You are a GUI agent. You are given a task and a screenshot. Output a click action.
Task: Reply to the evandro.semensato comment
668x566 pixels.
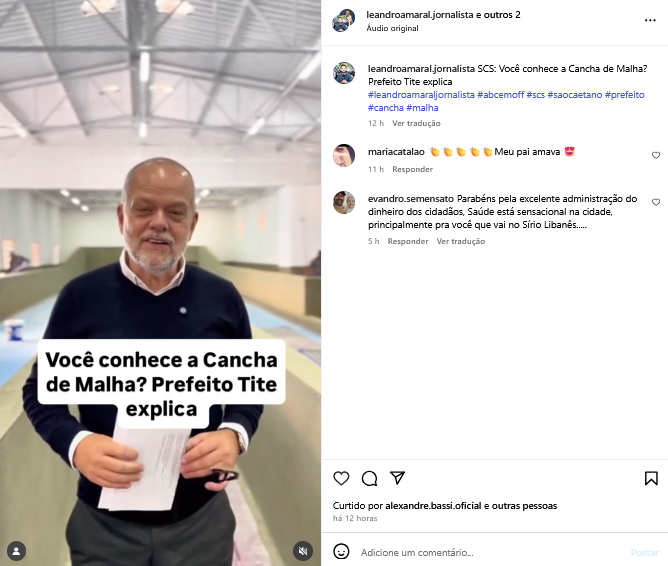coord(408,241)
